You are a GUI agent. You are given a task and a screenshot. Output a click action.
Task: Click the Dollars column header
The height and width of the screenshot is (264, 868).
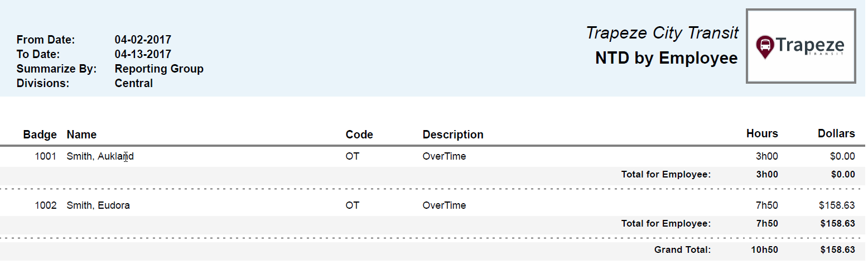pyautogui.click(x=836, y=133)
